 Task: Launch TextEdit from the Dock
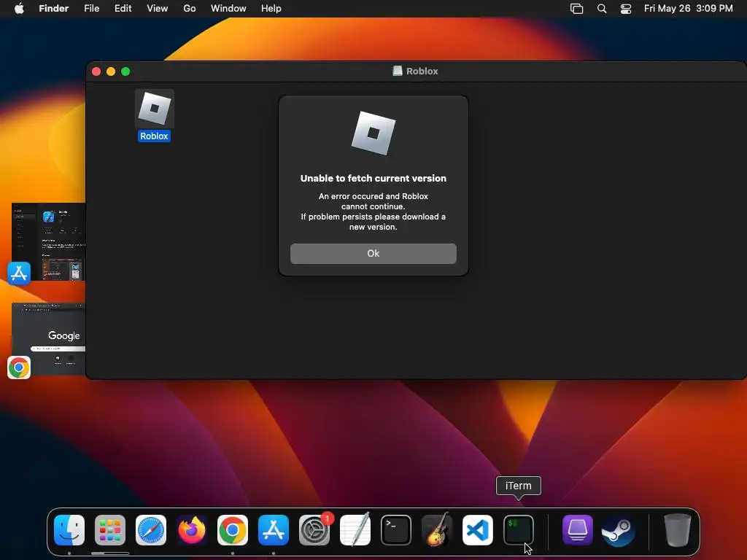(355, 529)
